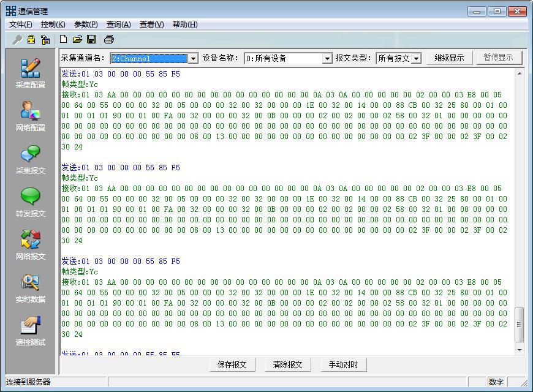Open the 查询(A) menu
This screenshot has height=392, width=533.
pyautogui.click(x=119, y=24)
